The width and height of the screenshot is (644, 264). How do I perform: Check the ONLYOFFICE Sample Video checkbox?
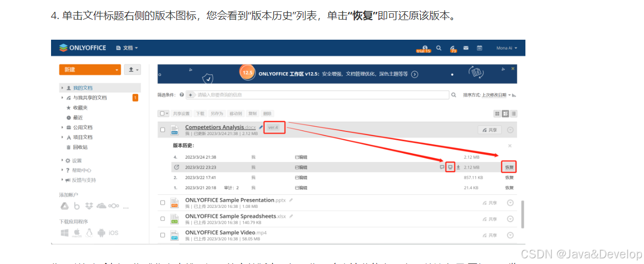pos(163,235)
